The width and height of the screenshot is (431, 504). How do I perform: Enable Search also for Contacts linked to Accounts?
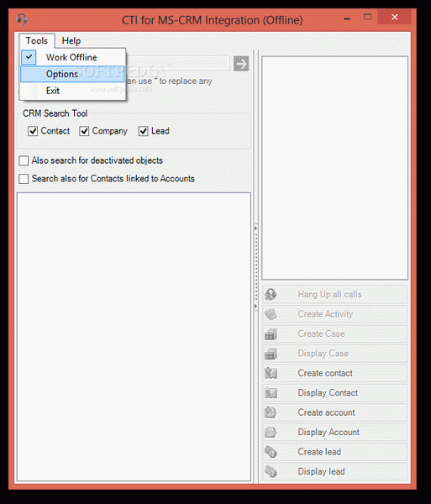pos(24,179)
